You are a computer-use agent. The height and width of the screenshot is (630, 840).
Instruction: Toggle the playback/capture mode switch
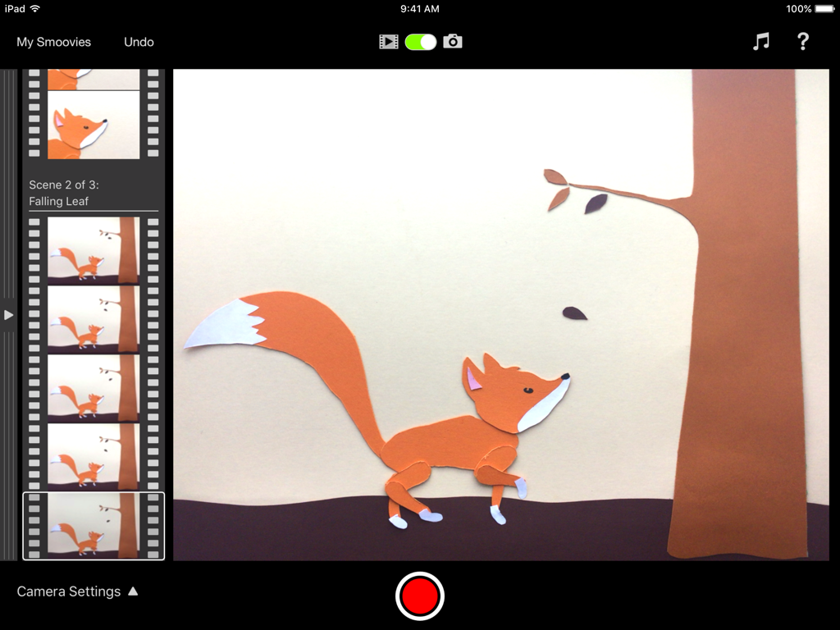coord(421,41)
